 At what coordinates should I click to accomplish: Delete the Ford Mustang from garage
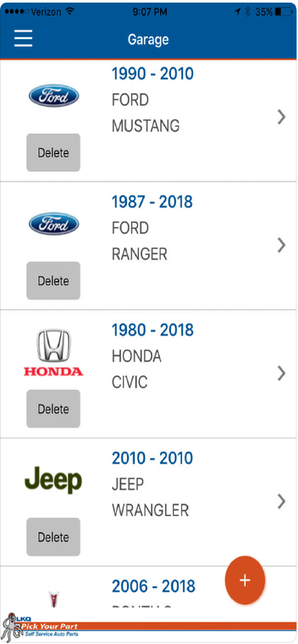coord(53,153)
